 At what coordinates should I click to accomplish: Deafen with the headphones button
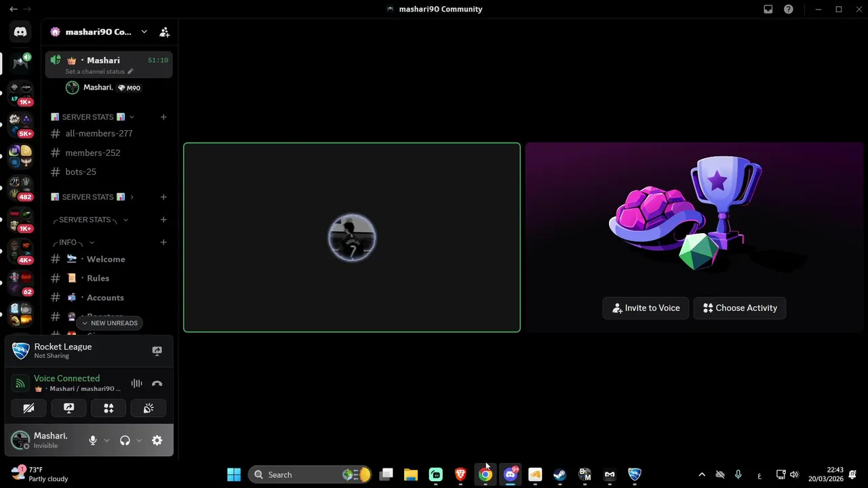[125, 441]
